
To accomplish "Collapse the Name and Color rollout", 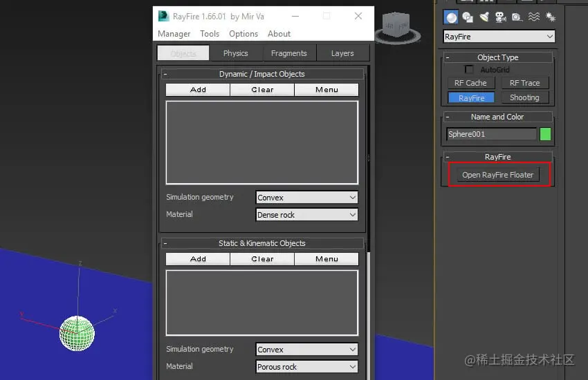I will pos(448,117).
